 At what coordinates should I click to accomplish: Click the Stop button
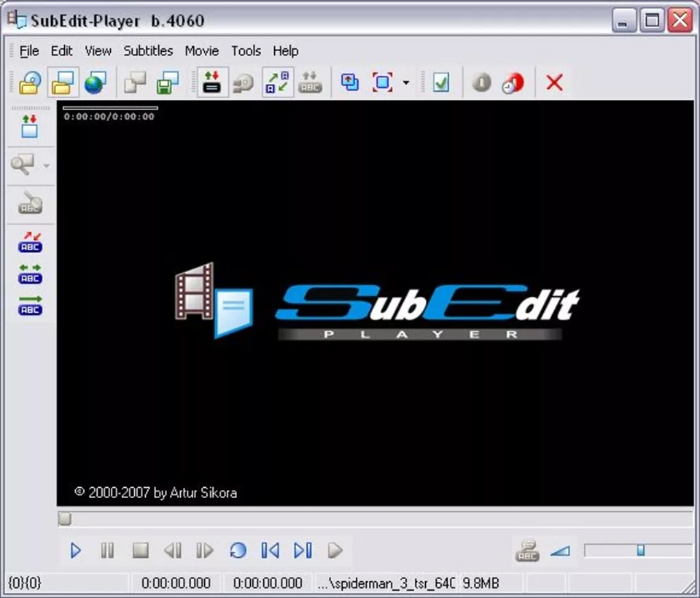141,550
